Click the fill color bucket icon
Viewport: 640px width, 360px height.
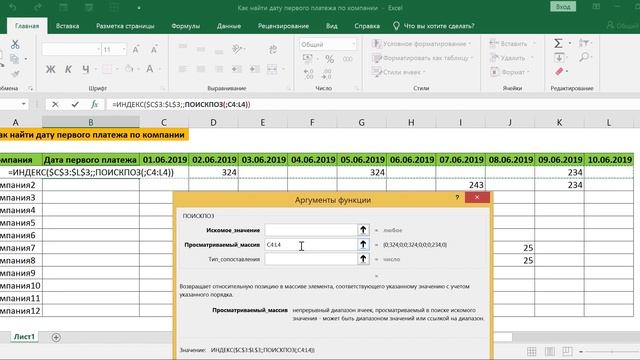pyautogui.click(x=129, y=69)
